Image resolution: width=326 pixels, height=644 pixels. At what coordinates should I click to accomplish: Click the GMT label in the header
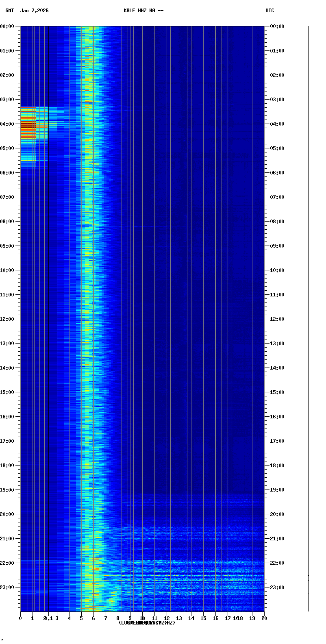tap(9, 11)
